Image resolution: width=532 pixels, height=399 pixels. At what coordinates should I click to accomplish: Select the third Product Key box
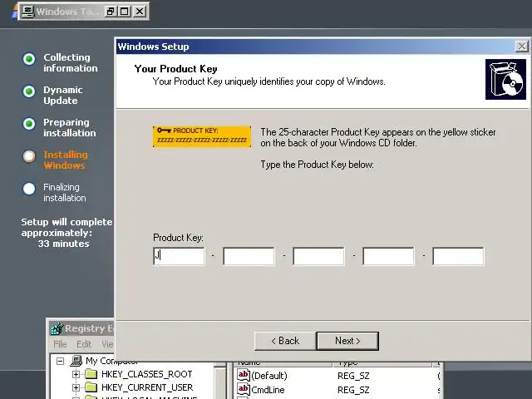pos(318,256)
